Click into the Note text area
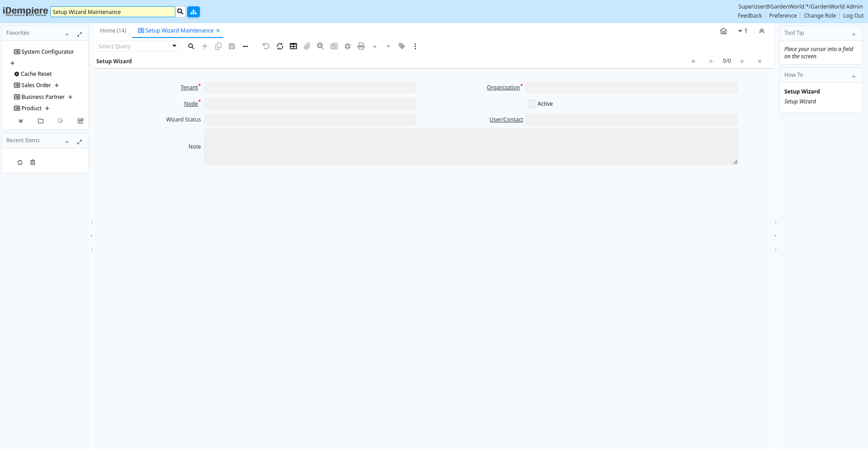Screen dimensions: 868x449 tap(470, 147)
